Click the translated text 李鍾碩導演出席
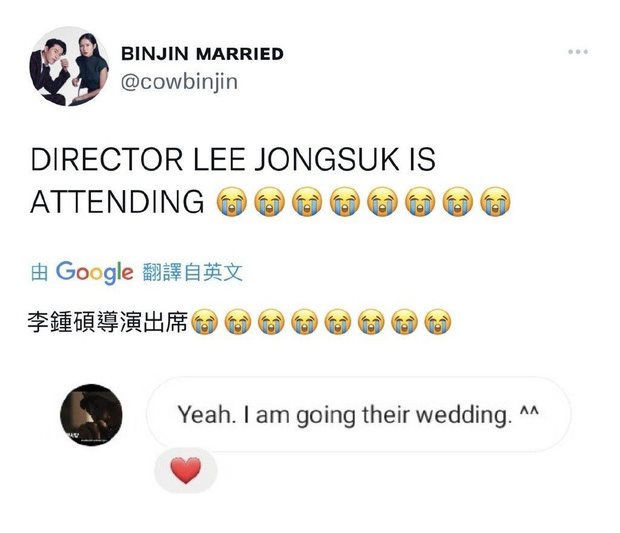 tap(108, 322)
